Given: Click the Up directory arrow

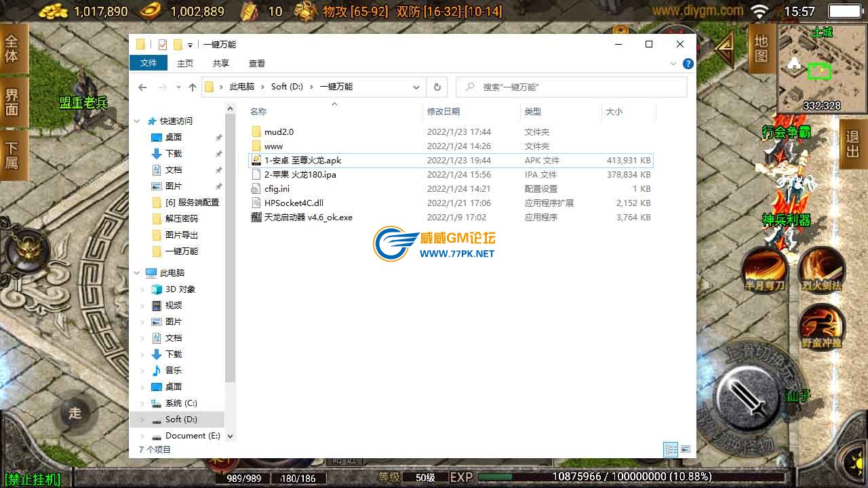Looking at the screenshot, I should tap(193, 87).
